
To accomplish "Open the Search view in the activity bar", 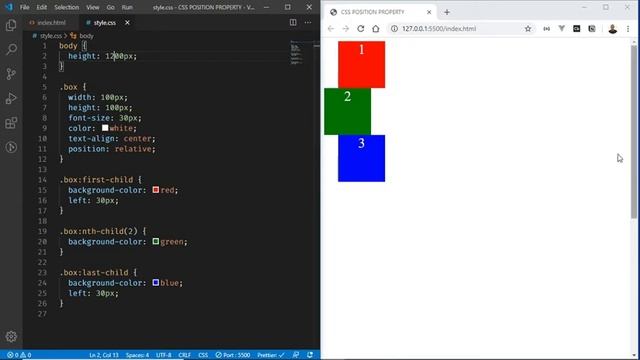I will [x=11, y=50].
